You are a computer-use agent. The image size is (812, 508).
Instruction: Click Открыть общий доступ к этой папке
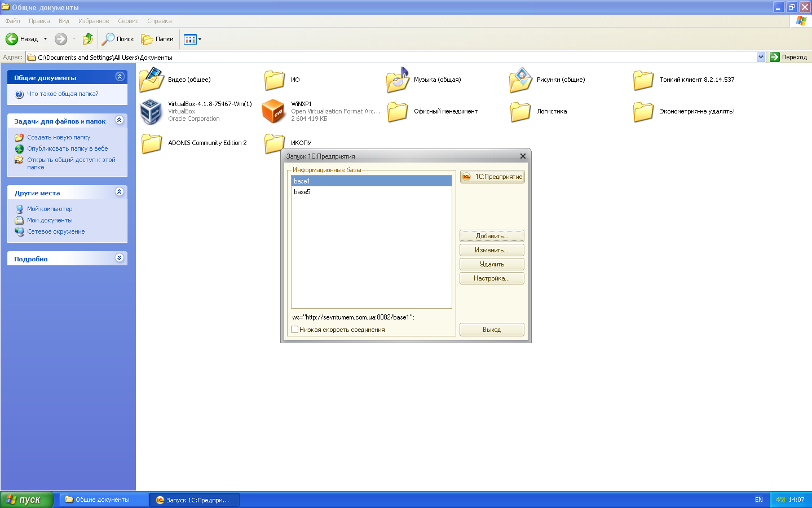pos(71,163)
